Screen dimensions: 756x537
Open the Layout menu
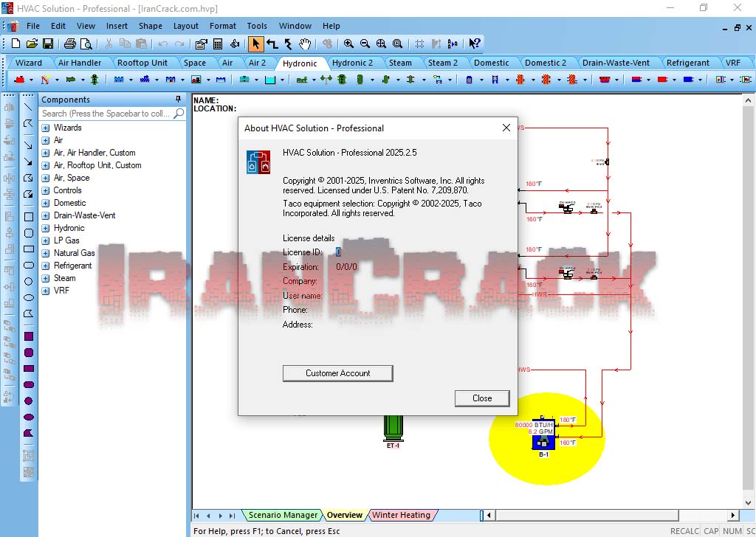click(x=185, y=26)
